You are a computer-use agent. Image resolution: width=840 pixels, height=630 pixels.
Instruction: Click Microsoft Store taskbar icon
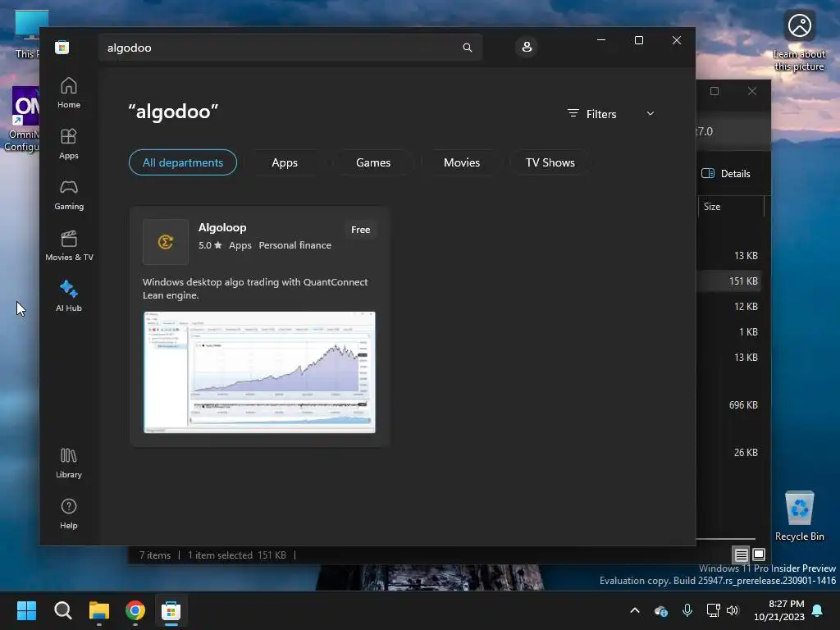[171, 610]
